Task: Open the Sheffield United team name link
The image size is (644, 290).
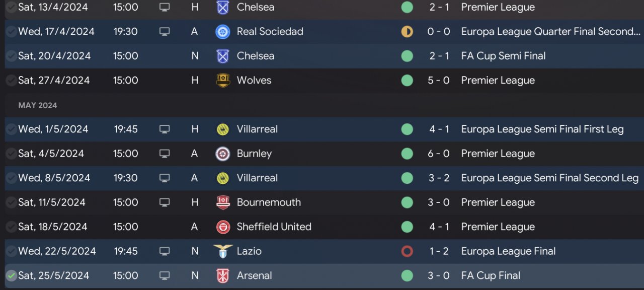Action: coord(274,227)
